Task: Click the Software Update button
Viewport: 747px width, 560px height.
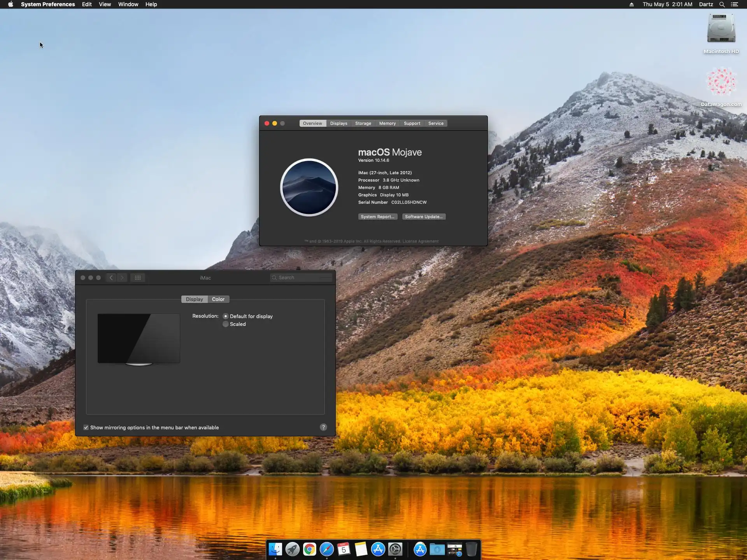Action: pos(424,217)
